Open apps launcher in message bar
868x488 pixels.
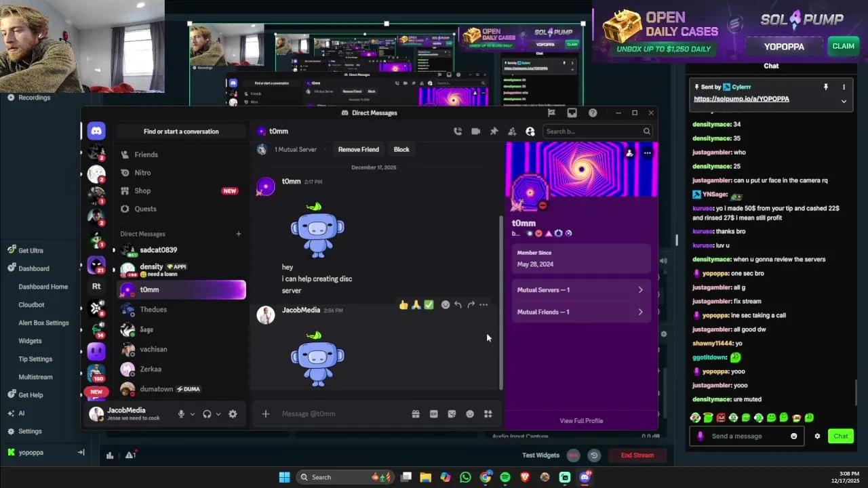(488, 414)
